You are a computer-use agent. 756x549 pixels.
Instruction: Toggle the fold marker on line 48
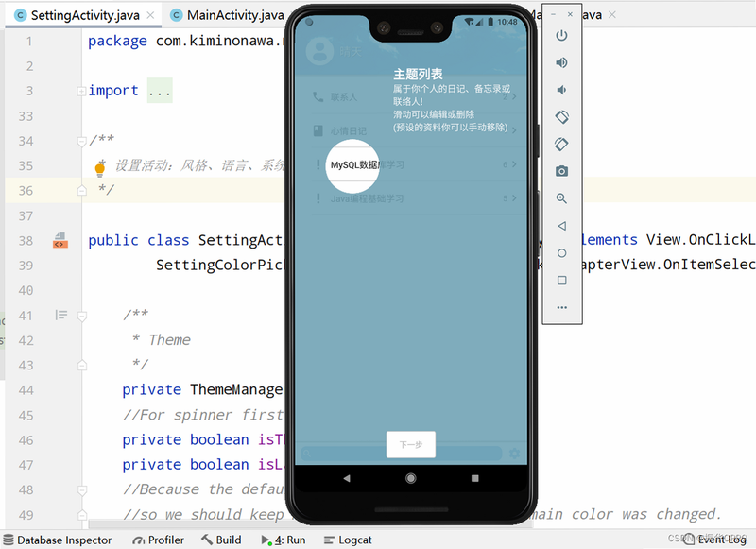pyautogui.click(x=82, y=490)
